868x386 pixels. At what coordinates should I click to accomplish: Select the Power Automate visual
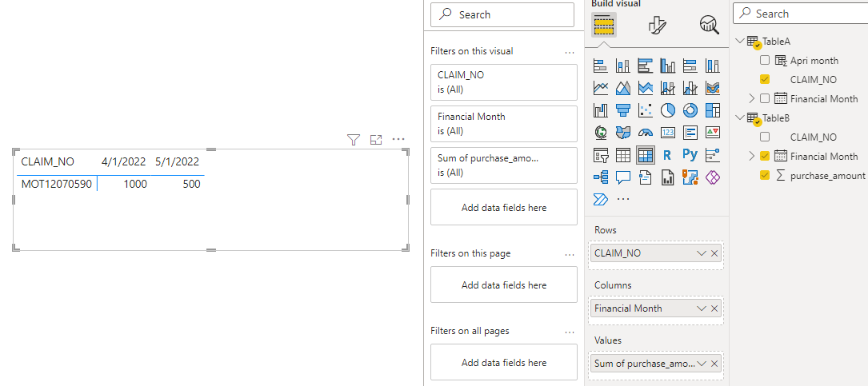pos(601,199)
